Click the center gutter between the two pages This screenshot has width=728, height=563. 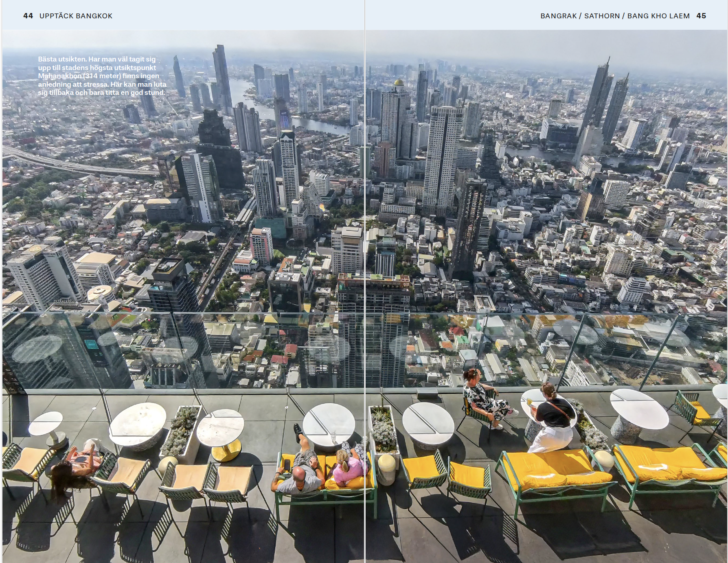pyautogui.click(x=365, y=285)
